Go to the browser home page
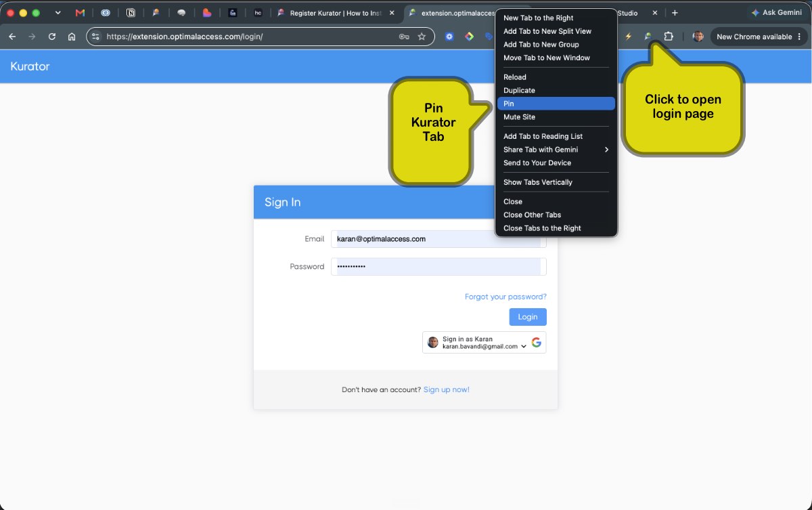 click(72, 37)
